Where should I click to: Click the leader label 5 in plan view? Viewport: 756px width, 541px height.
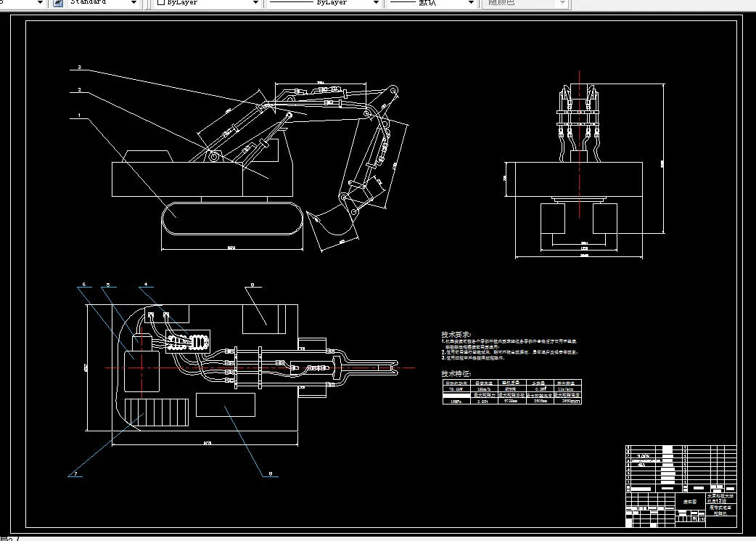(108, 284)
